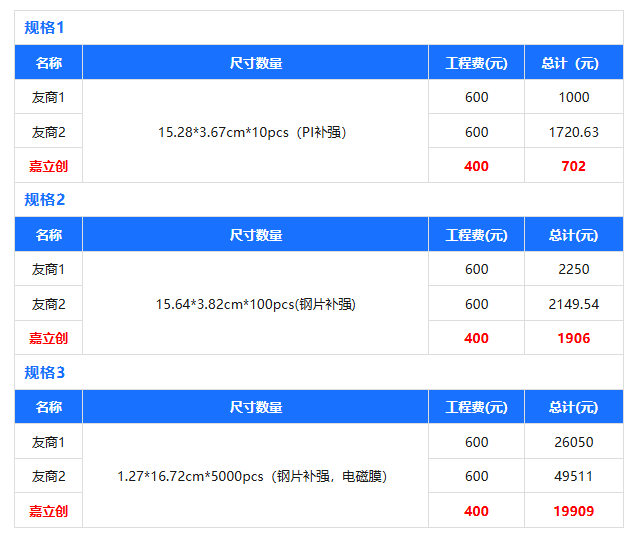Open the 规格3 section heading

(45, 372)
